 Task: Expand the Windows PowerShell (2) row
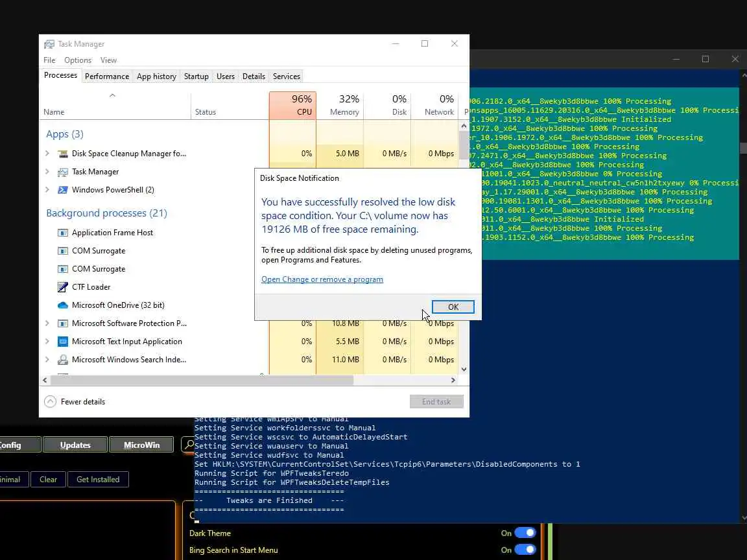[47, 189]
